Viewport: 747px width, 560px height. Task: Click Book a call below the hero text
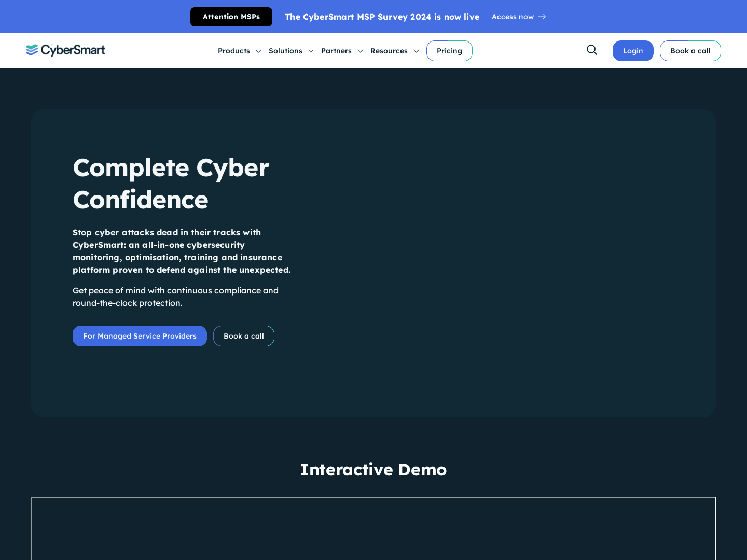pyautogui.click(x=244, y=336)
